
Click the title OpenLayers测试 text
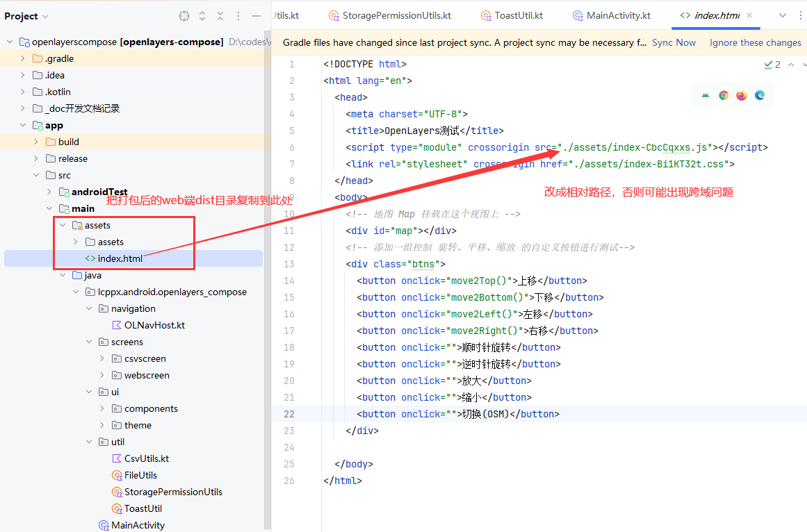(421, 131)
